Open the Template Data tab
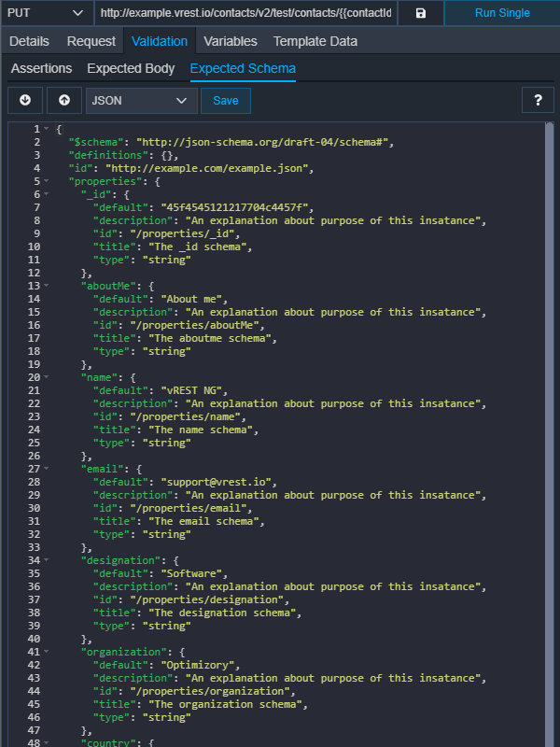Image resolution: width=560 pixels, height=747 pixels. [315, 41]
